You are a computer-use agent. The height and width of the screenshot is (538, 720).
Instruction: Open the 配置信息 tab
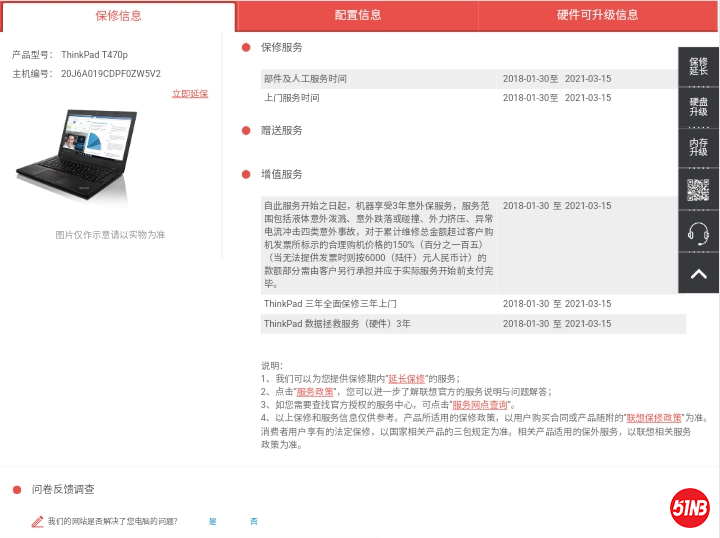tap(357, 15)
